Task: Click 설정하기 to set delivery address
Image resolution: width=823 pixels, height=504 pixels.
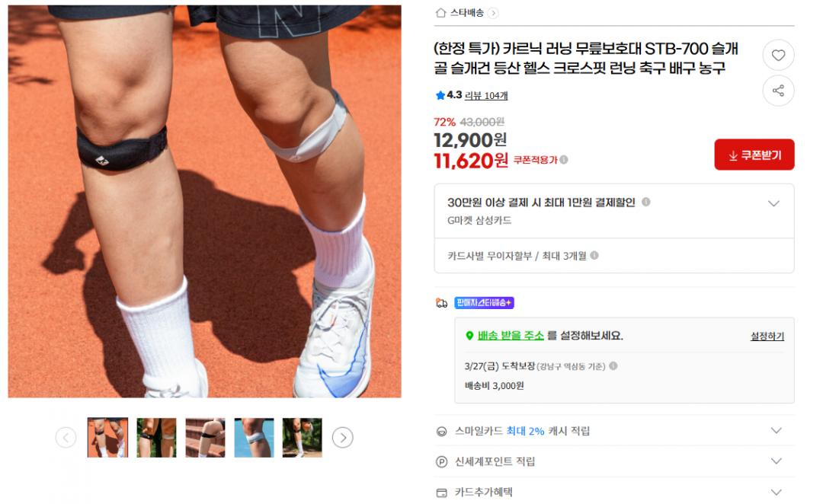Action: [x=767, y=337]
